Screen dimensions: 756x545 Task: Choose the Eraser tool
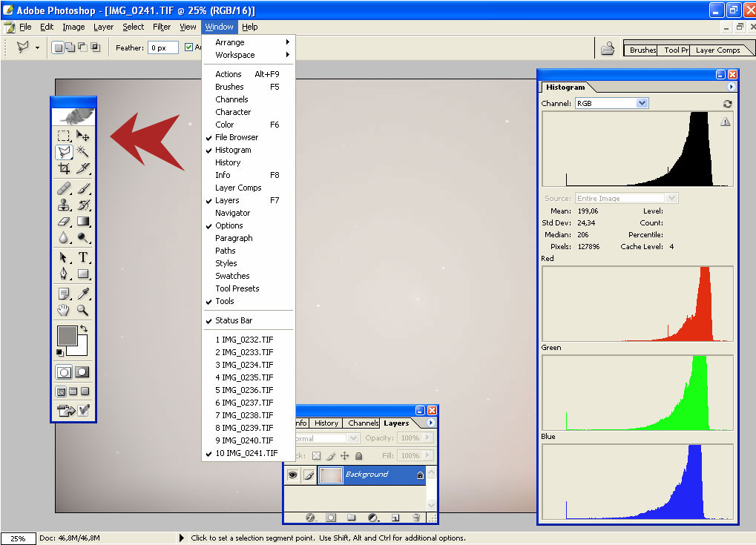coord(64,221)
